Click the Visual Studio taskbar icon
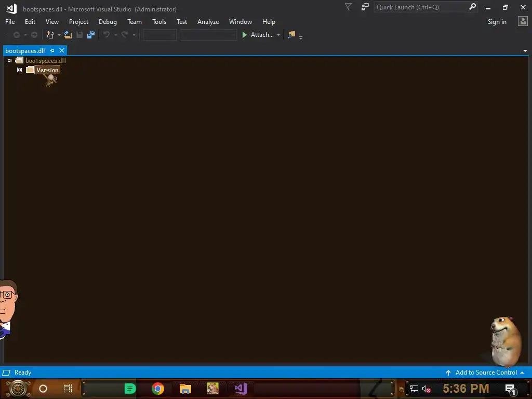This screenshot has height=399, width=532. click(241, 389)
